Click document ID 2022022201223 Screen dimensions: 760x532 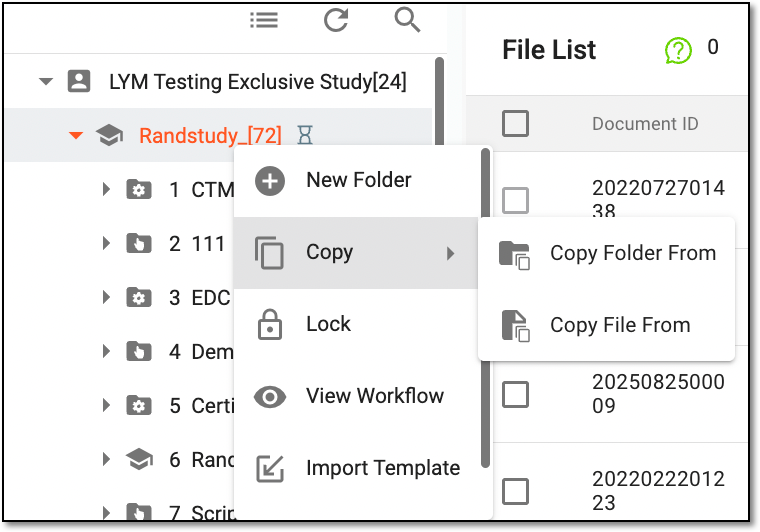tap(658, 490)
